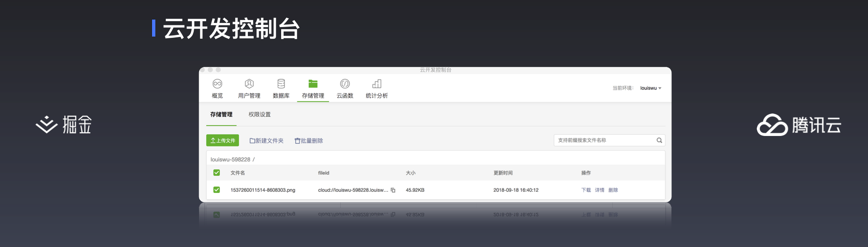
Task: Select file name 1537260011514-8608303.png
Action: [263, 190]
